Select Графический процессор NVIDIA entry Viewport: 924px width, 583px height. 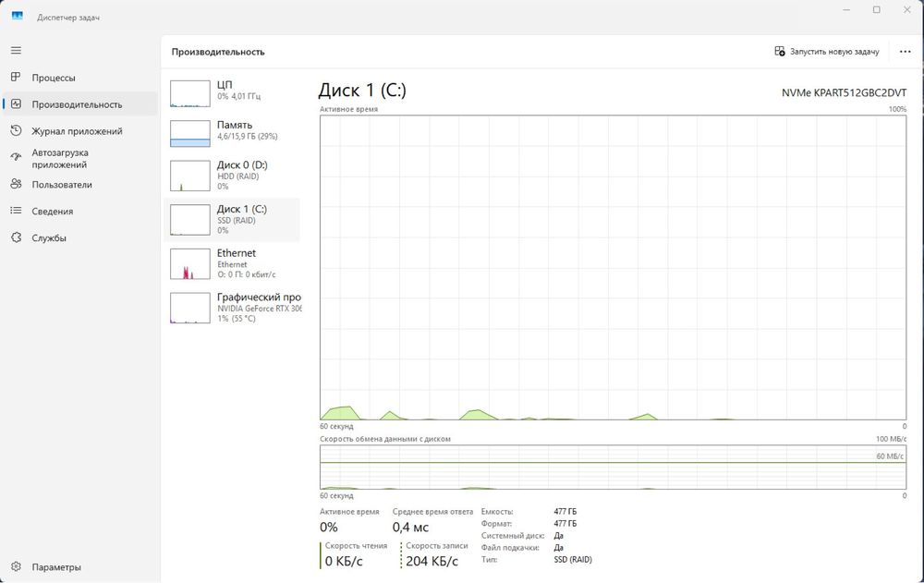[x=232, y=307]
